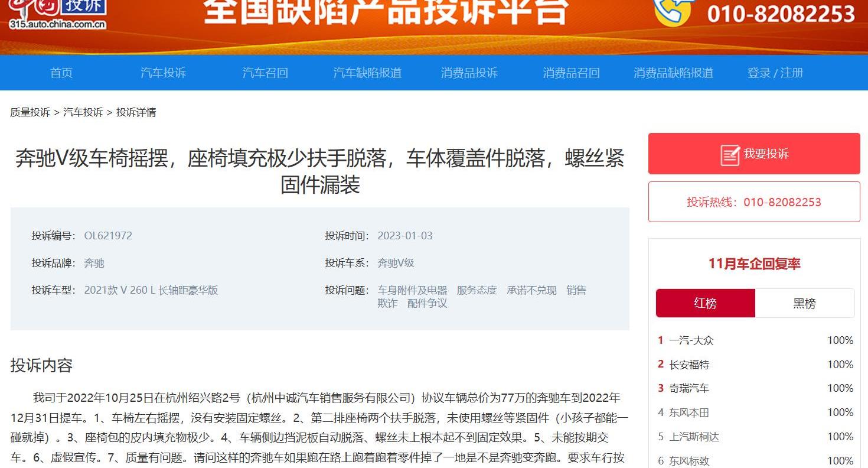Select 一汽-大众 in the ranking list

691,340
